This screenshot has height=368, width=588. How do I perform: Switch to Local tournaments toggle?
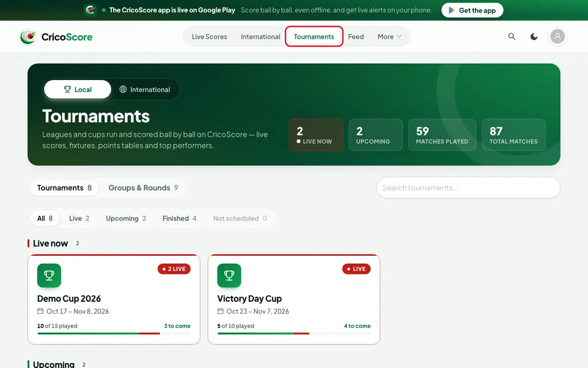77,89
